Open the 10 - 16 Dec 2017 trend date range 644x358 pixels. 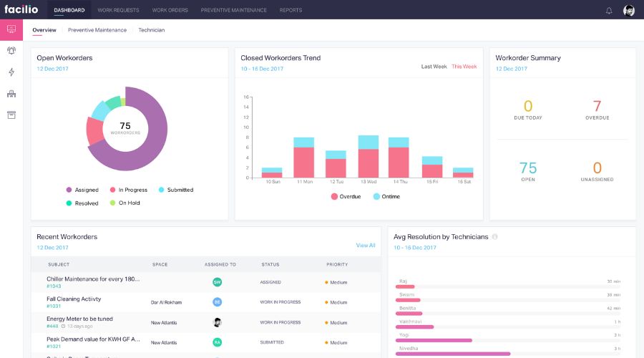tap(262, 69)
